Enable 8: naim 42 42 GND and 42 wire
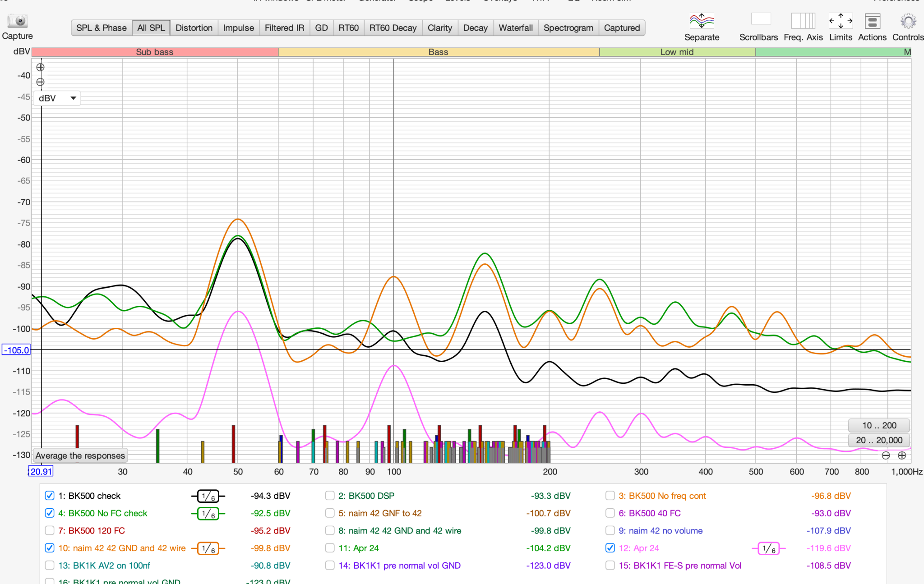Screen dimensions: 924x584 pyautogui.click(x=330, y=530)
